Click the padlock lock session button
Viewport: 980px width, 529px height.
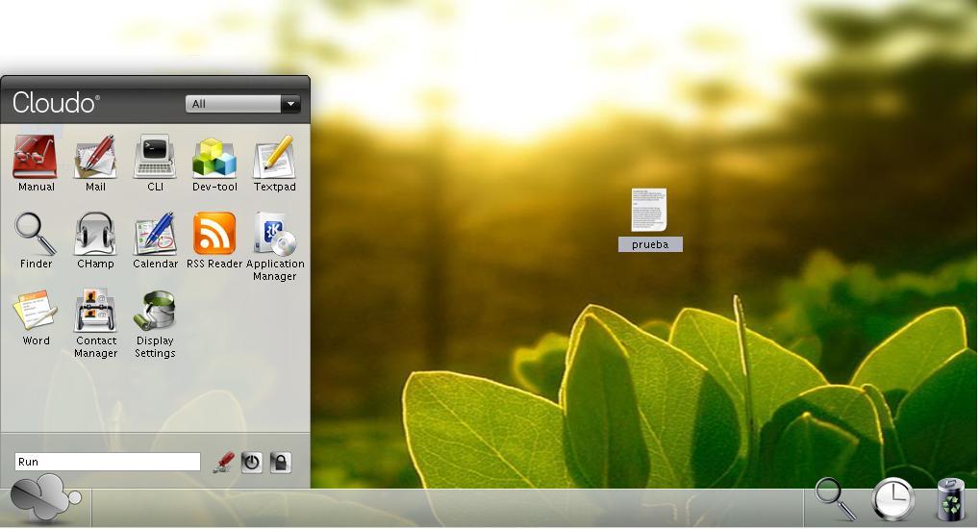[x=280, y=462]
